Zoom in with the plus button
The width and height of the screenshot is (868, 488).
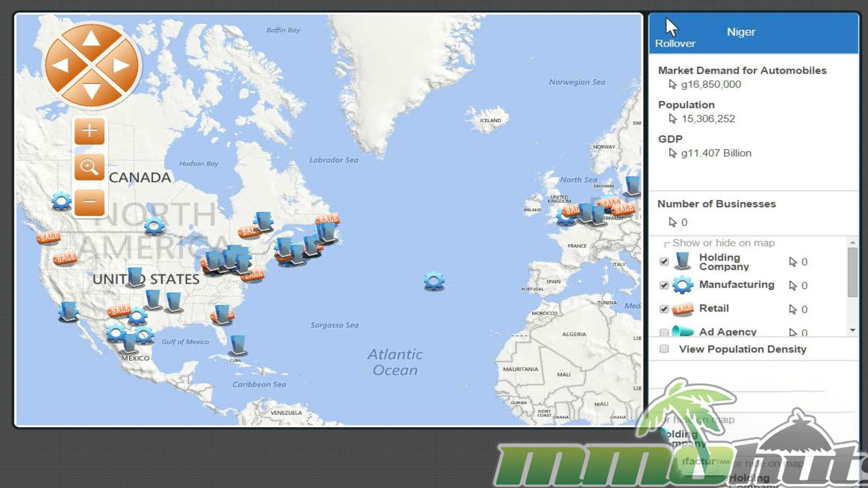90,131
